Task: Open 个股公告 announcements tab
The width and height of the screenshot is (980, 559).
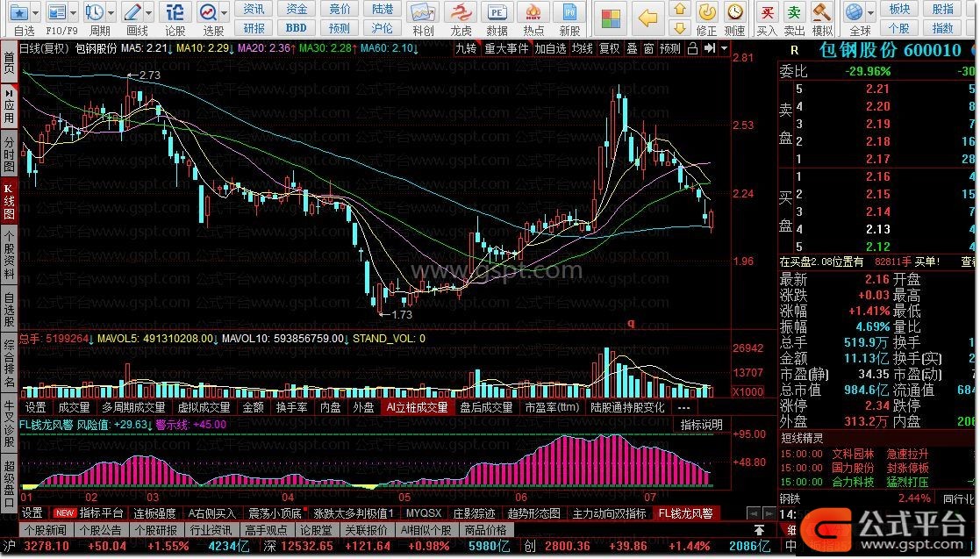Action: [x=101, y=530]
